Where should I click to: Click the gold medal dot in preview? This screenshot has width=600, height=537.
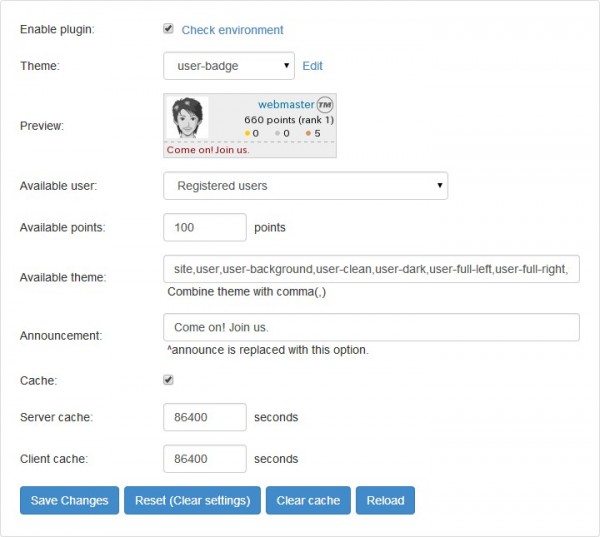coord(247,133)
